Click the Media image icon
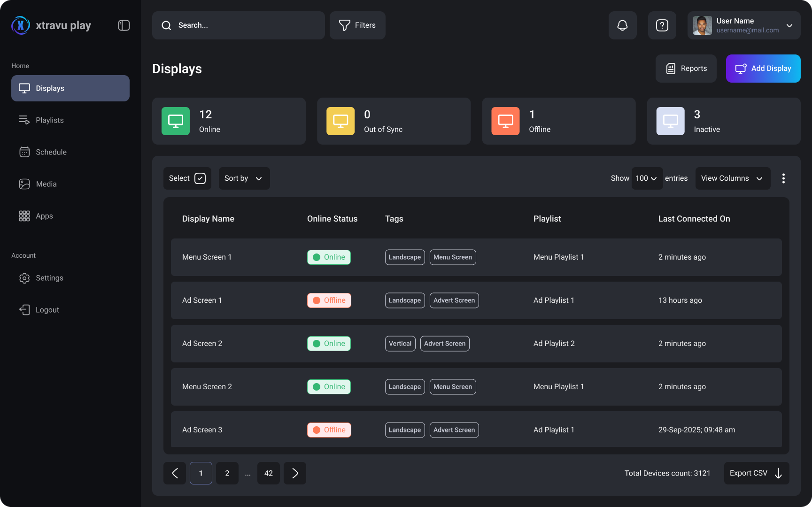The width and height of the screenshot is (812, 507). click(x=24, y=184)
